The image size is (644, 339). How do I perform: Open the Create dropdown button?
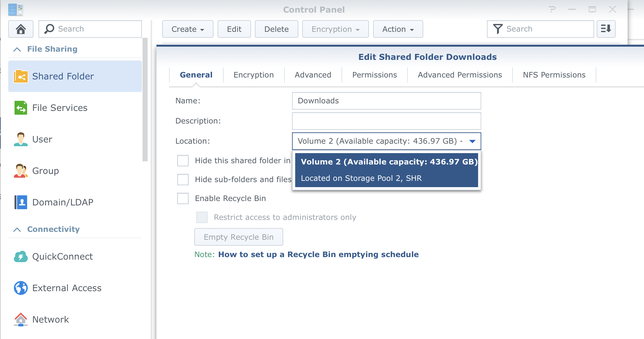[x=188, y=29]
